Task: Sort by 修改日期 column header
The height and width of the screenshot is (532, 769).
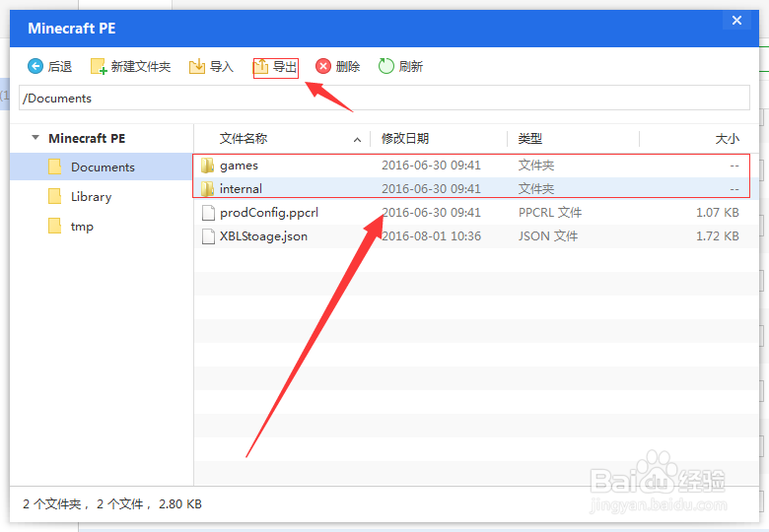Action: coord(405,139)
